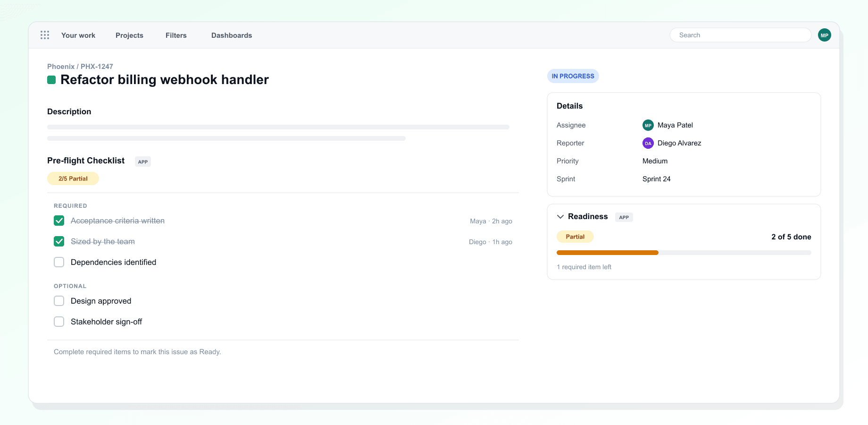
Task: Open the Phoenix project breadcrumb
Action: point(61,67)
